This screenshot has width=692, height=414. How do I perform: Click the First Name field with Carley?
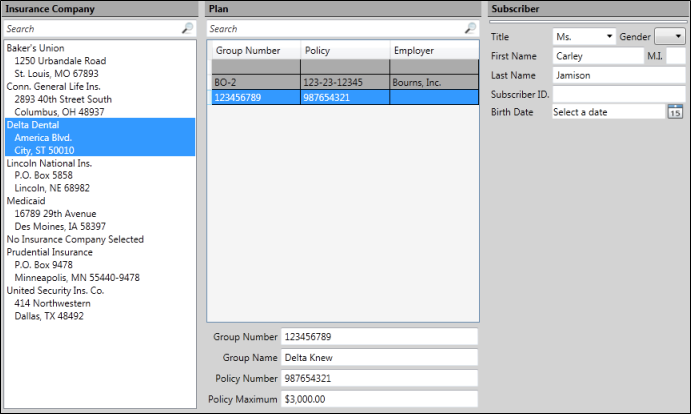(x=598, y=56)
